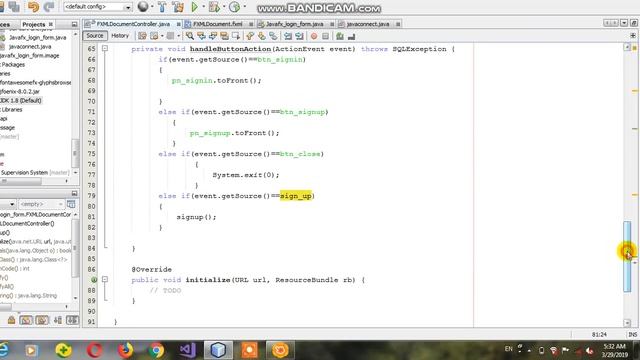Click override annotation glyph at line 87

94,280
